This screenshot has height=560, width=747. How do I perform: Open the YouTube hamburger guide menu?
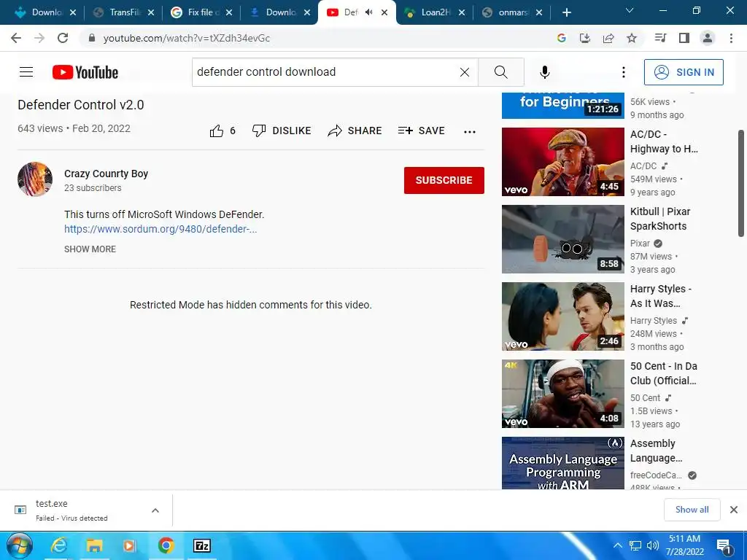pos(26,72)
